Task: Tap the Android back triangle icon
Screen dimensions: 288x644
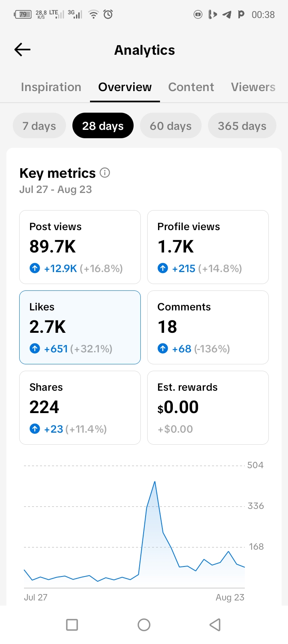Action: pos(215,624)
